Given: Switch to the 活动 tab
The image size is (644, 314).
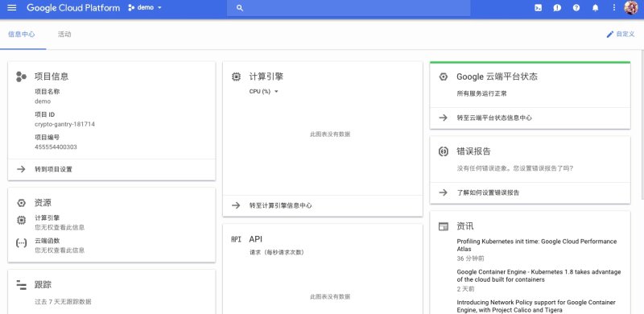Looking at the screenshot, I should [x=64, y=35].
